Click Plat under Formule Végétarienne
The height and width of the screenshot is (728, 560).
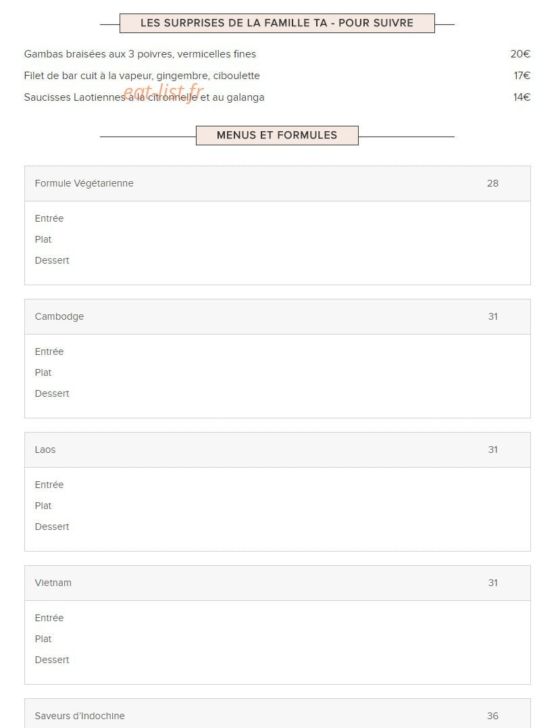point(43,239)
